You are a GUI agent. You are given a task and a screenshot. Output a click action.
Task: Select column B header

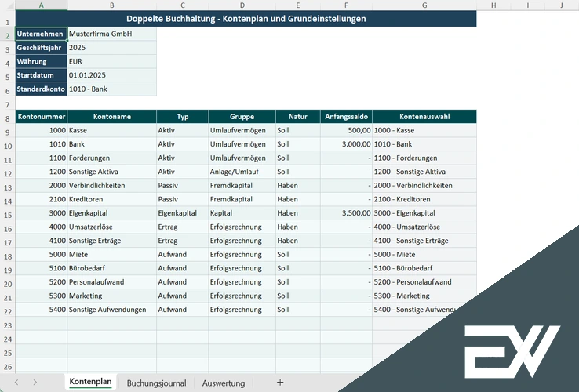pos(112,5)
